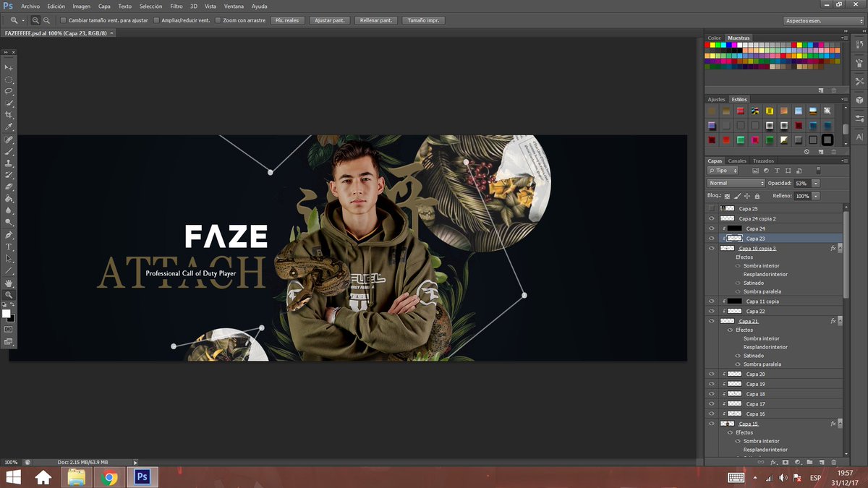
Task: Select the Zoom tool in toolbox
Action: pos(9,295)
